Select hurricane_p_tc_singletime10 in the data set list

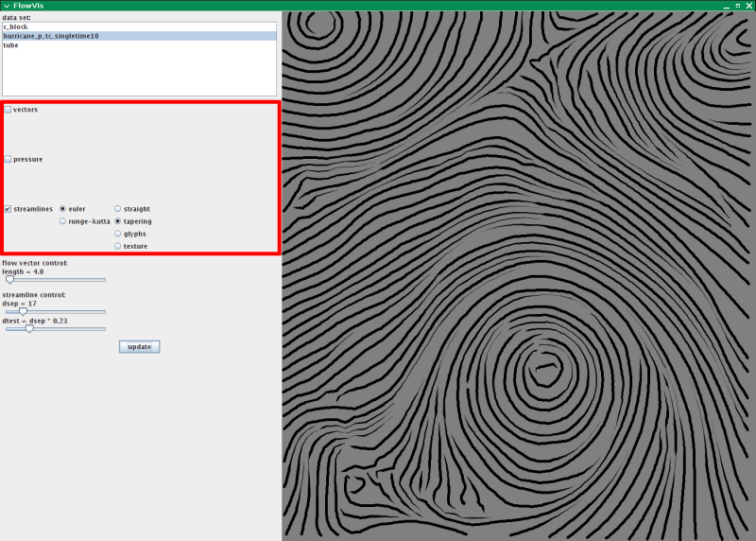51,36
